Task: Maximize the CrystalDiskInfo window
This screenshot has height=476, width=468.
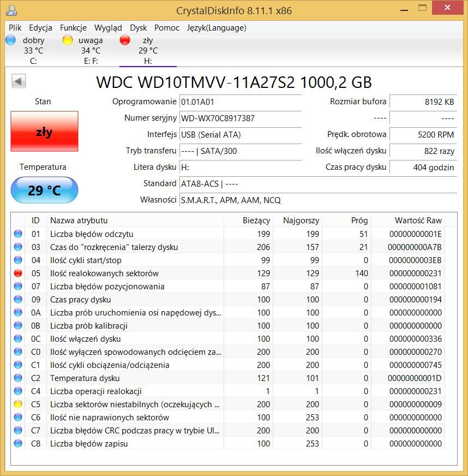Action: (422, 8)
